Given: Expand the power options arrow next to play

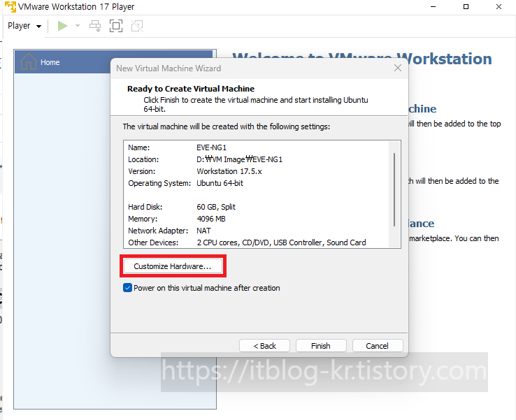Looking at the screenshot, I should [x=78, y=26].
